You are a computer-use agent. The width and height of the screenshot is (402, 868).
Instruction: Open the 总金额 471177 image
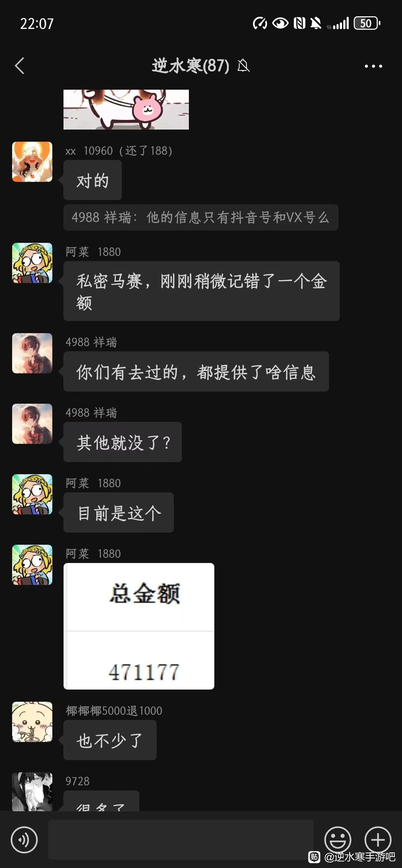(x=139, y=626)
